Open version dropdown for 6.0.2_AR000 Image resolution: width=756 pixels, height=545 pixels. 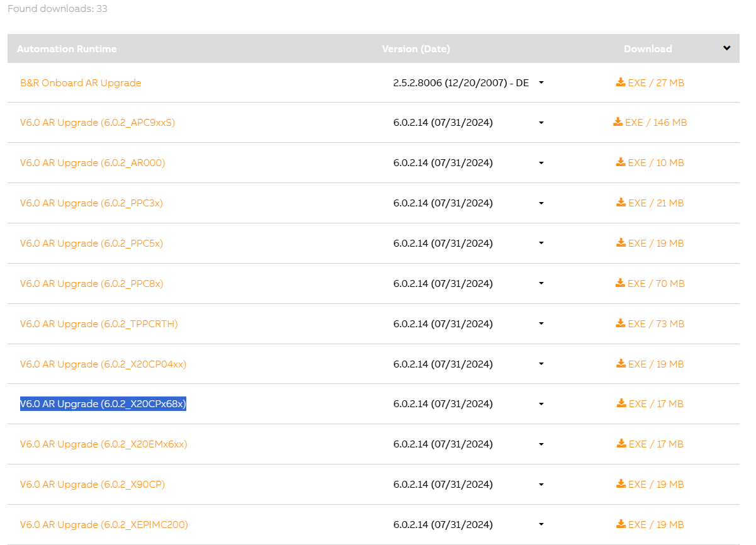pos(541,163)
